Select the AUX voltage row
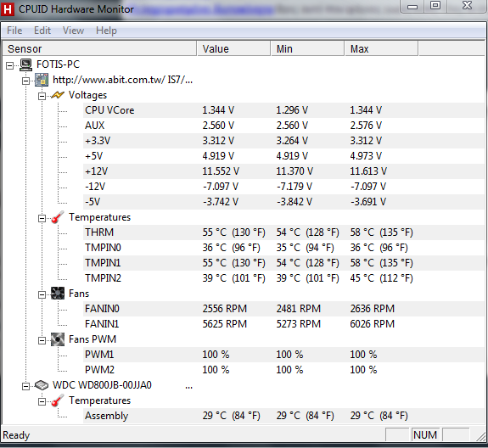The image size is (488, 448). (283, 126)
